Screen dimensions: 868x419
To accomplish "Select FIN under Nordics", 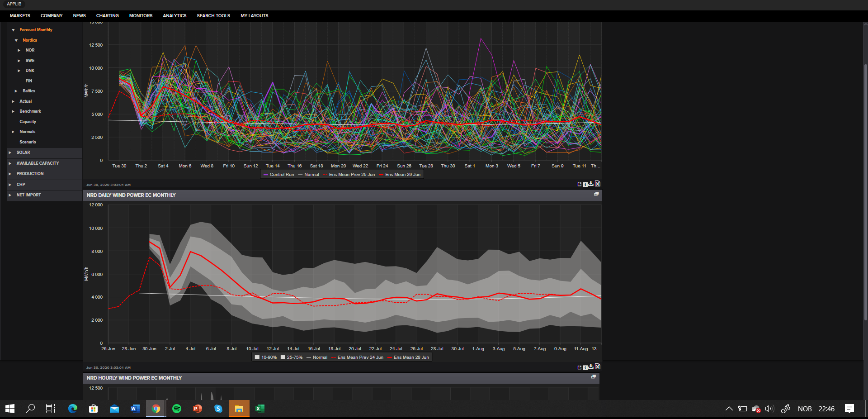I will 29,81.
